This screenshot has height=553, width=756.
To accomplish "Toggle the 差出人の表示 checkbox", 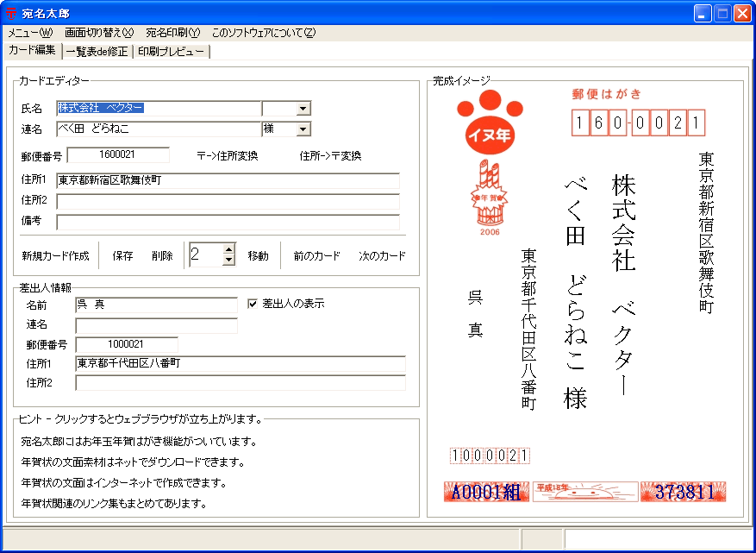I will click(253, 304).
